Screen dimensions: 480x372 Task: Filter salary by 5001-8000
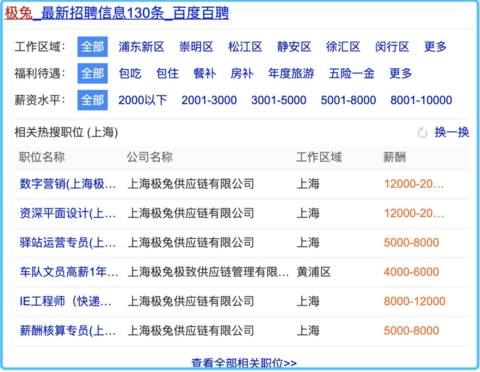[348, 100]
